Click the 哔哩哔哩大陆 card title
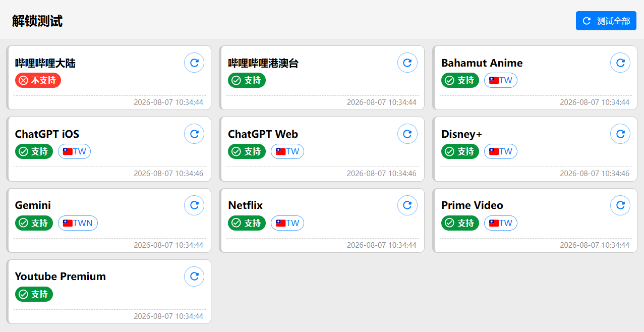Image resolution: width=644 pixels, height=332 pixels. [x=45, y=63]
